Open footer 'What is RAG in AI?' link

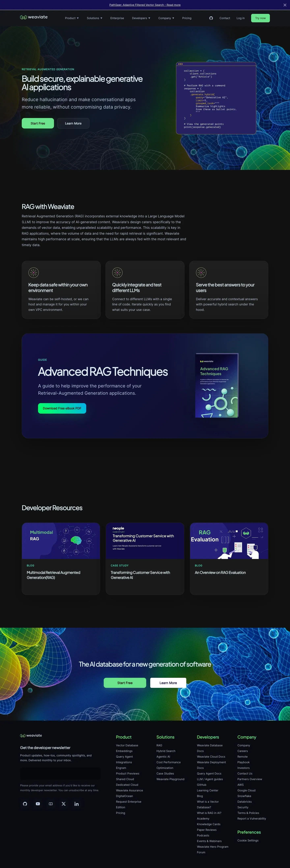pyautogui.click(x=209, y=813)
